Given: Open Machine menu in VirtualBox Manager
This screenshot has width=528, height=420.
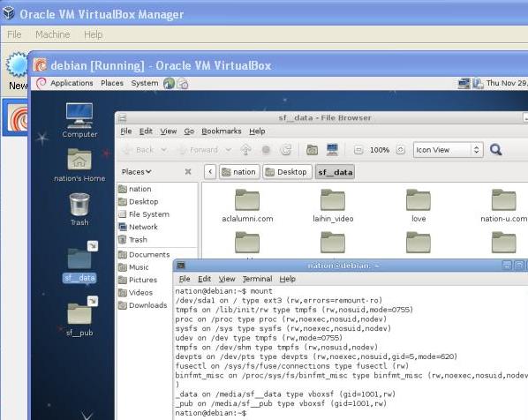Looking at the screenshot, I should point(52,34).
